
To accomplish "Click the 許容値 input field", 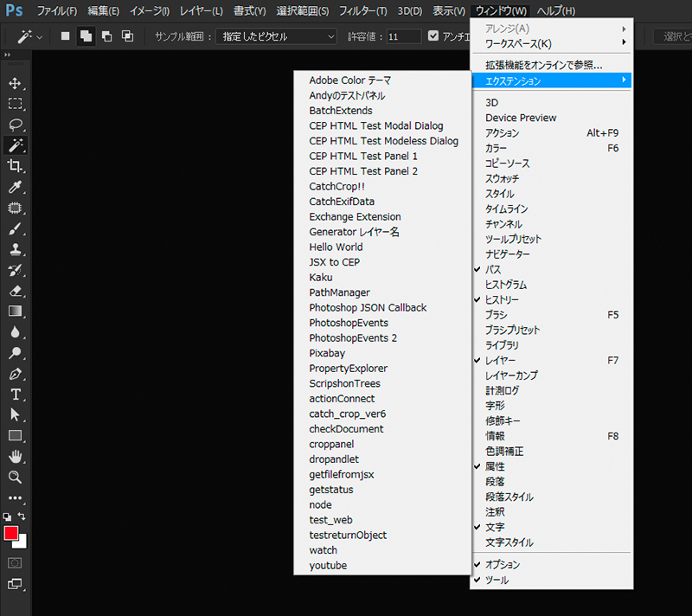I will coord(403,36).
